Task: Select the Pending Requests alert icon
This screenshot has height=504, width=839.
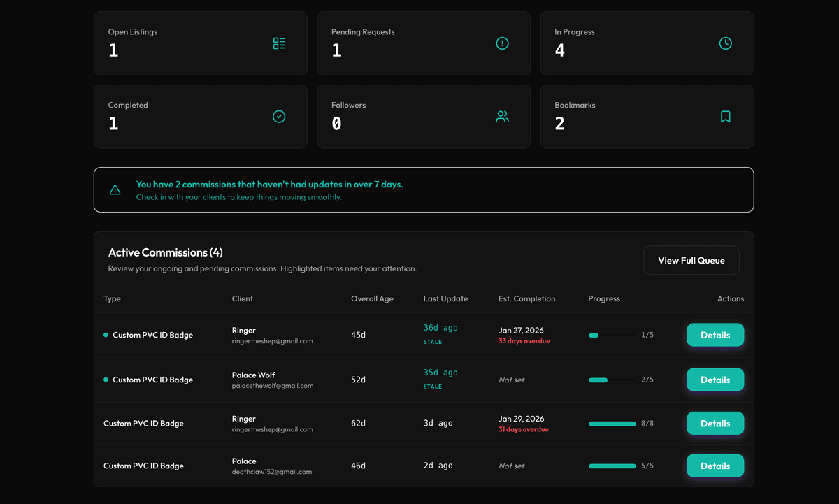Action: [x=502, y=43]
